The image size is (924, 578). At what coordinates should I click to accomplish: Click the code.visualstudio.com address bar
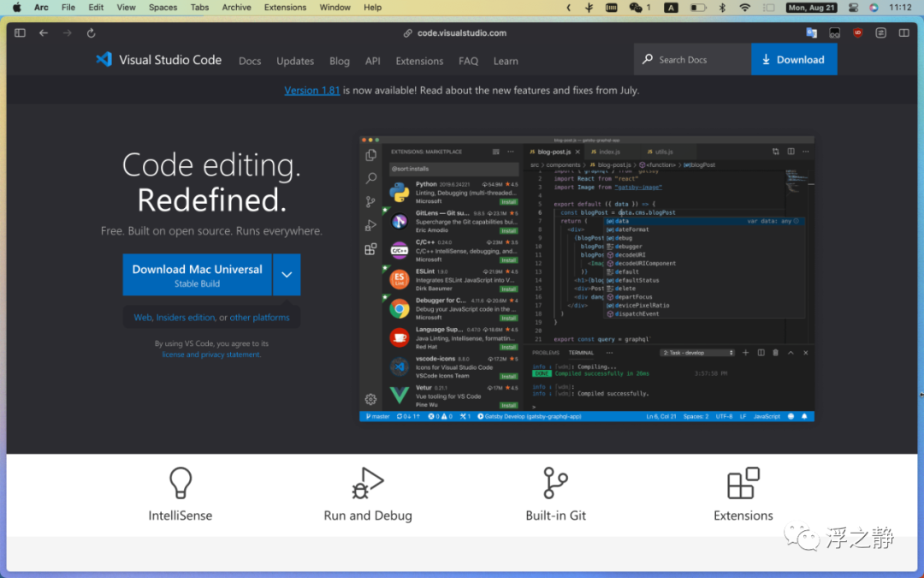(455, 33)
